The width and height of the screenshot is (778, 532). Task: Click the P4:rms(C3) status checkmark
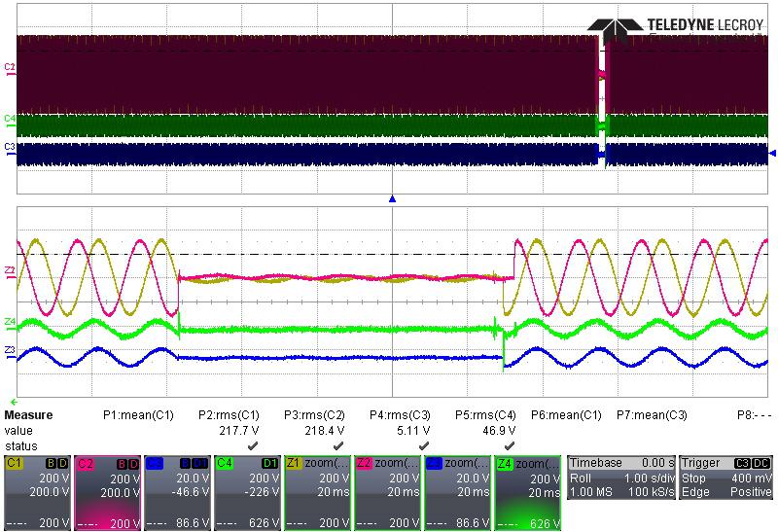click(x=423, y=444)
